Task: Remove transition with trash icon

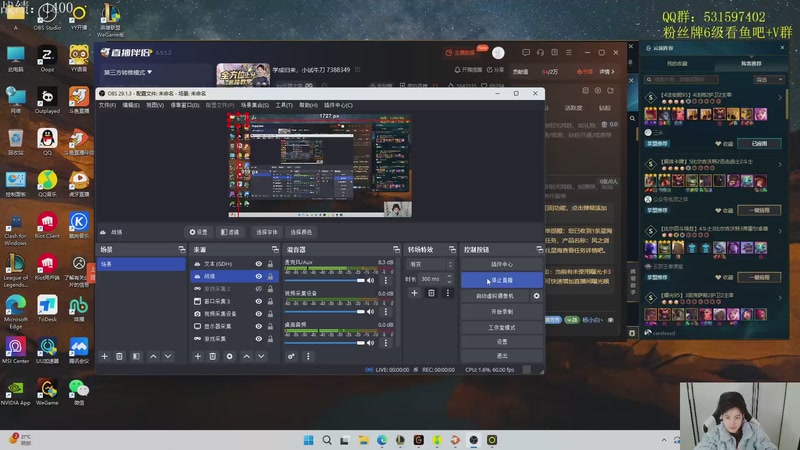Action: (x=431, y=293)
